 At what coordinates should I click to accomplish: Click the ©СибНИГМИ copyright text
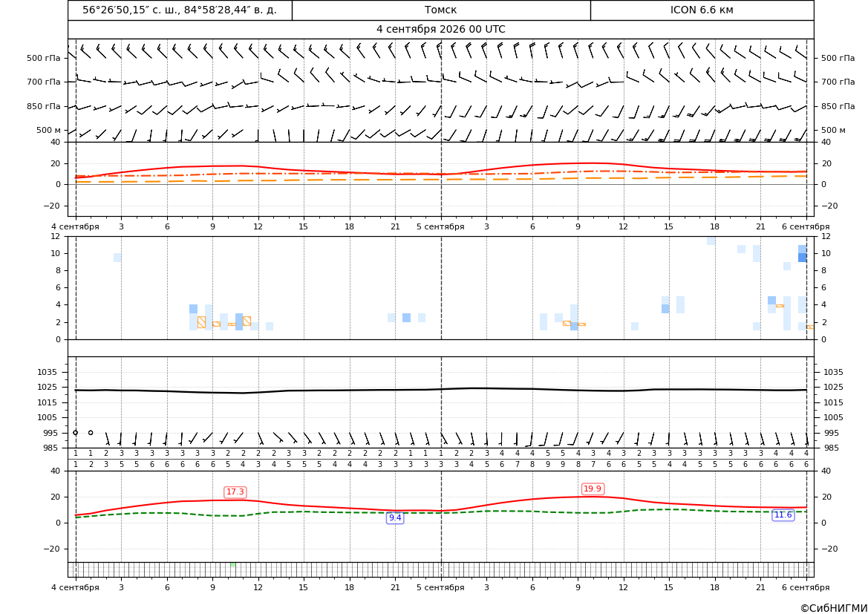point(834,608)
